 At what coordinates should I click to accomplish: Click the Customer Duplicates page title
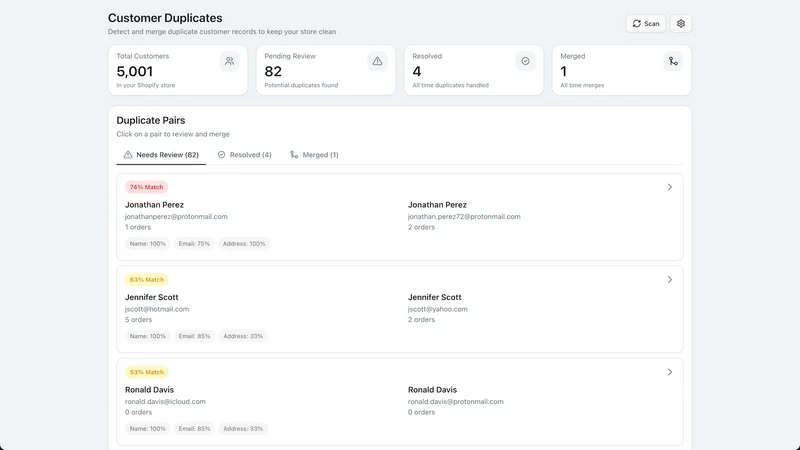(165, 18)
